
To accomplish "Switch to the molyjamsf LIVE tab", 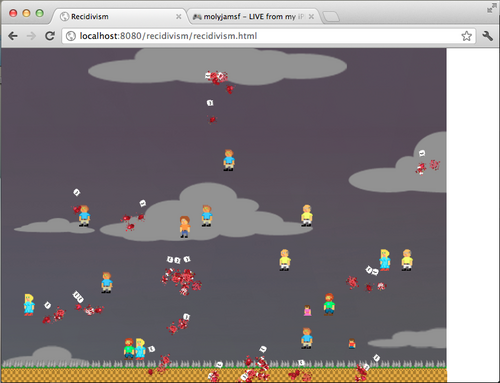I will point(249,16).
